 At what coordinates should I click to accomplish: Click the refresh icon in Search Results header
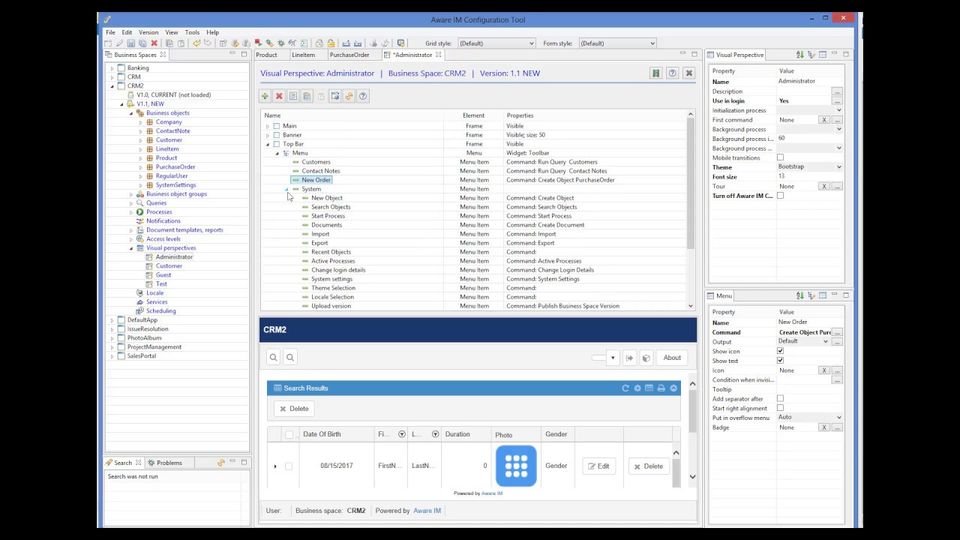tap(625, 388)
